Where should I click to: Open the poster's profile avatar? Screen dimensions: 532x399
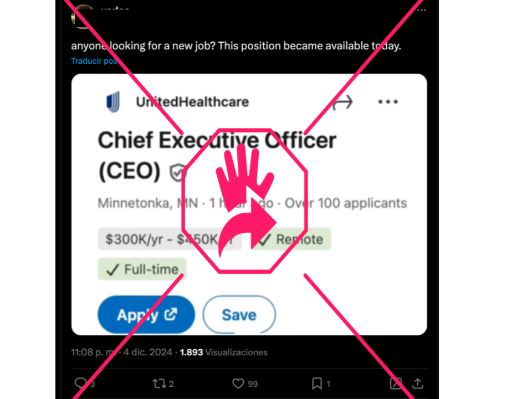83,16
